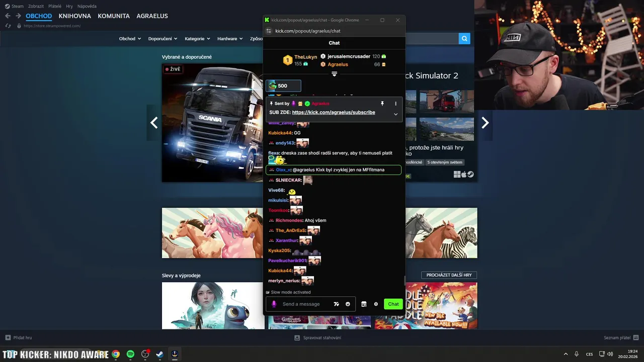Image resolution: width=644 pixels, height=362 pixels.
Task: Click rank 1 gold hexagon badge
Action: [287, 60]
